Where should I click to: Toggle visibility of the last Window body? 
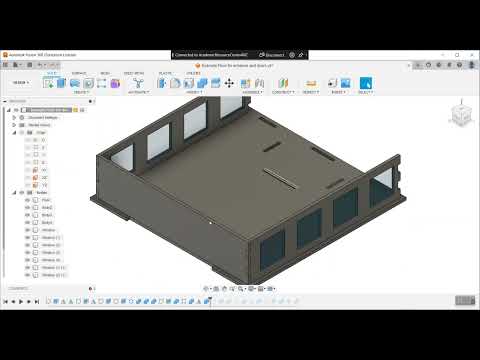click(28, 275)
